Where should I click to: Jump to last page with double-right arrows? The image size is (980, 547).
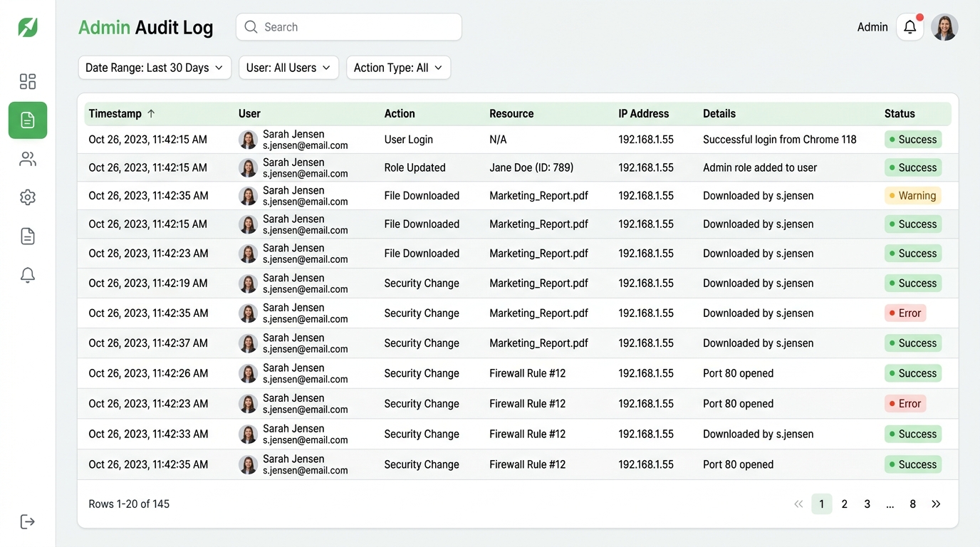(936, 504)
